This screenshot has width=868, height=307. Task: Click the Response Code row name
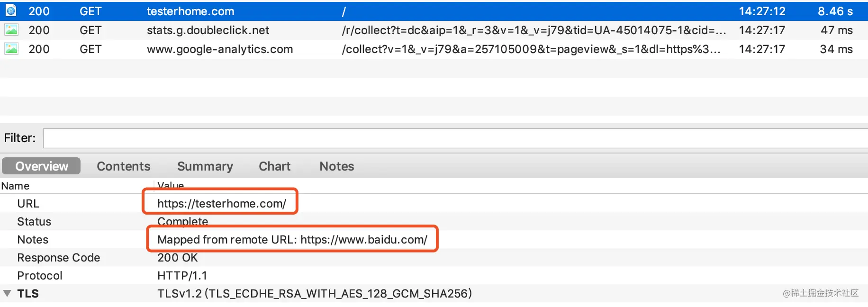point(59,258)
